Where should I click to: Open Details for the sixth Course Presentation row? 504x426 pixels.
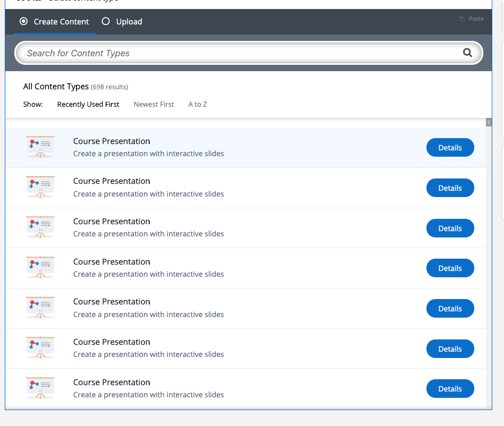(450, 349)
